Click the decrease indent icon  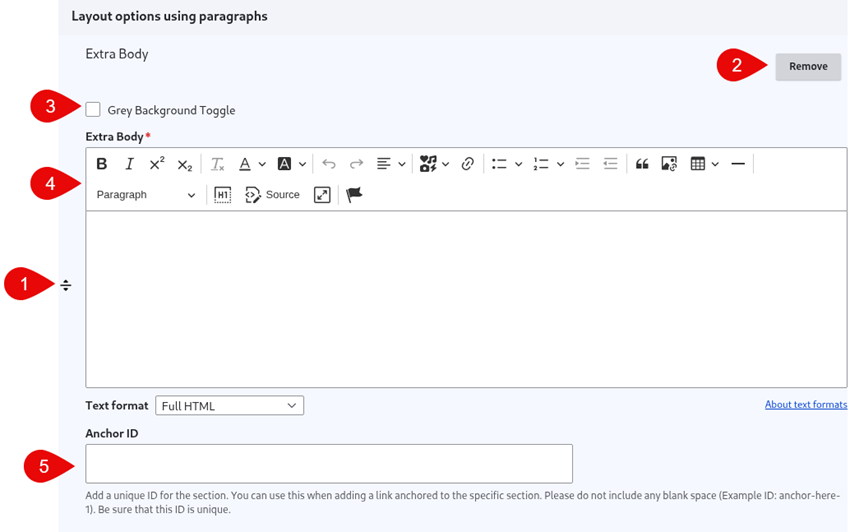(610, 164)
